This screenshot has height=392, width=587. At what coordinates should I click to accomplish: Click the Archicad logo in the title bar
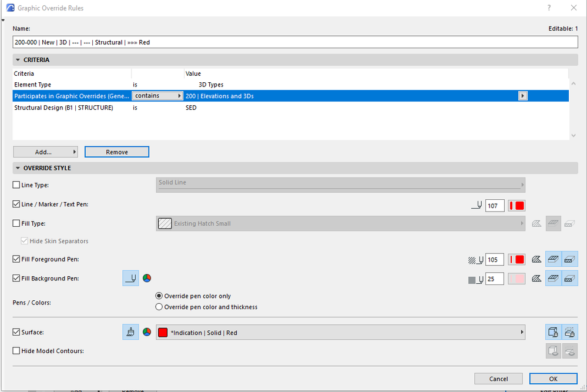click(11, 8)
